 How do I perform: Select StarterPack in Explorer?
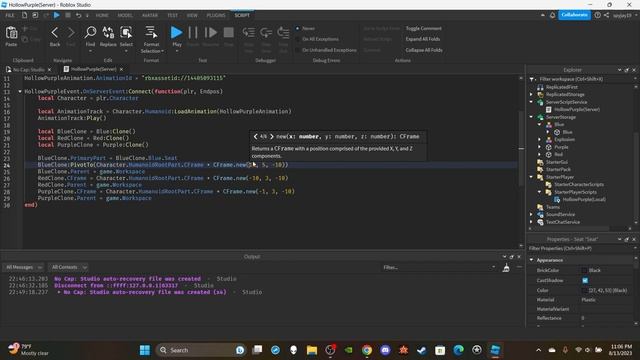point(558,169)
